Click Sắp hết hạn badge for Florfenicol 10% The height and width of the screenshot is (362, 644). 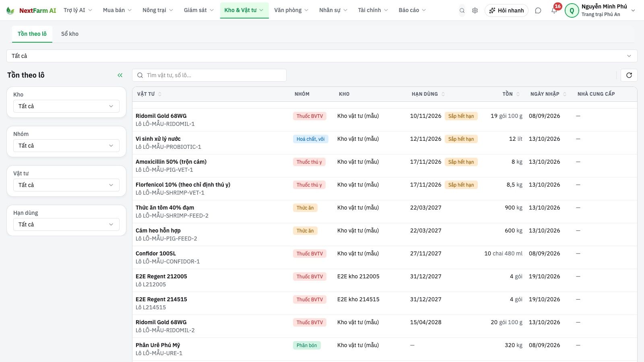(461, 185)
